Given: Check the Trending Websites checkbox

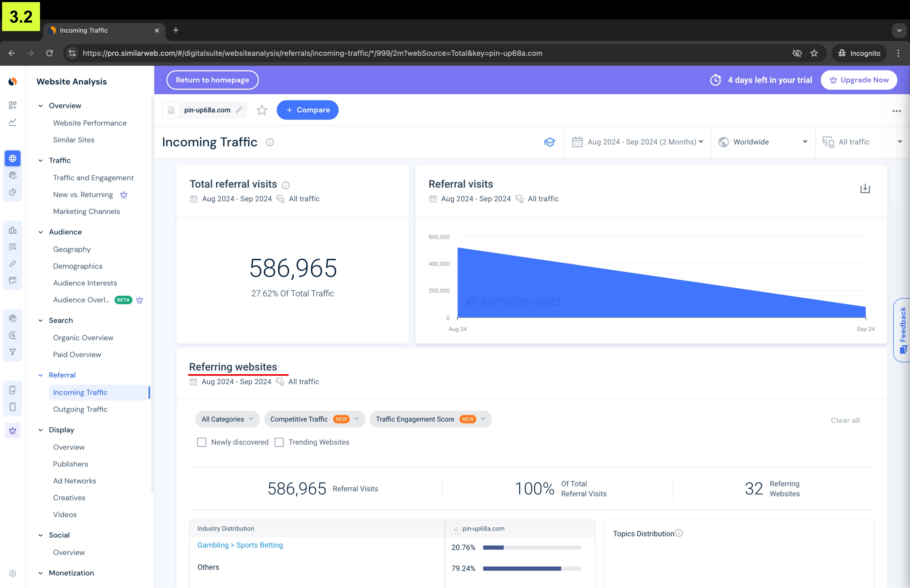Looking at the screenshot, I should [x=279, y=442].
